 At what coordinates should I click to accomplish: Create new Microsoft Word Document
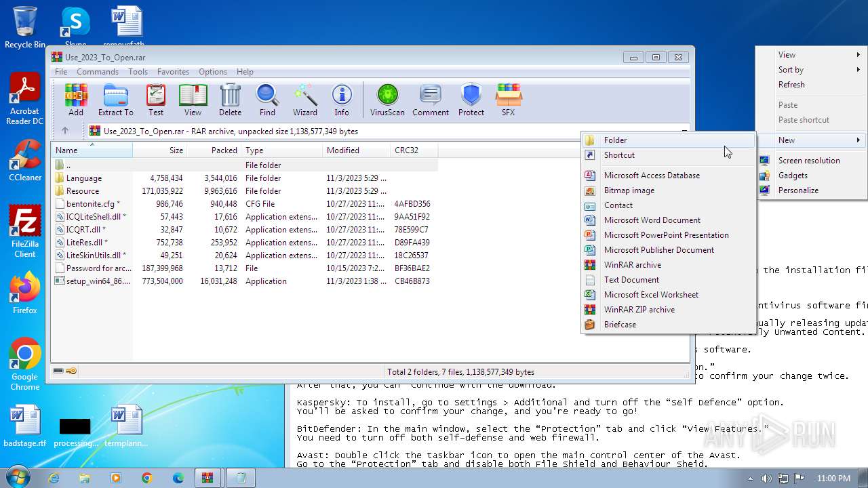point(668,220)
